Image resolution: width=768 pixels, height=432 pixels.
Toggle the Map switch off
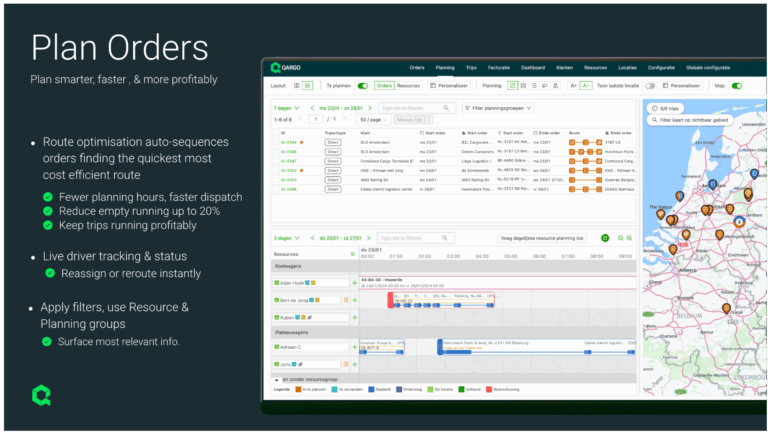coord(737,86)
